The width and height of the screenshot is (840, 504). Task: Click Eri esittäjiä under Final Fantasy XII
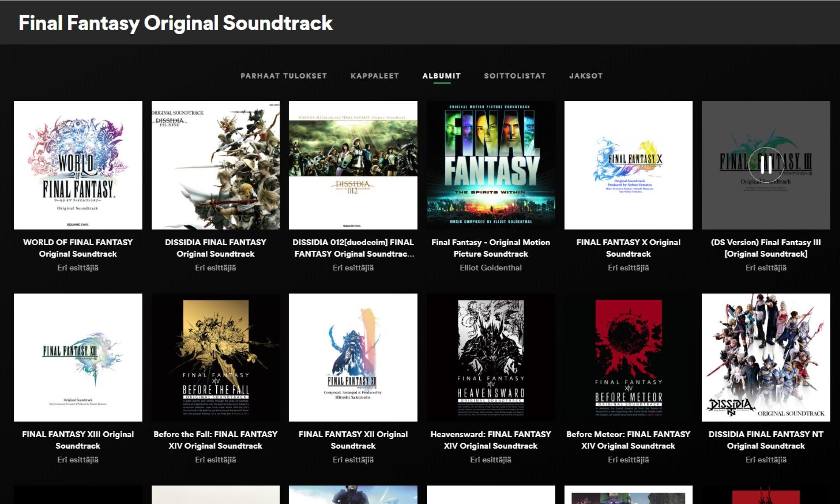[x=353, y=459]
